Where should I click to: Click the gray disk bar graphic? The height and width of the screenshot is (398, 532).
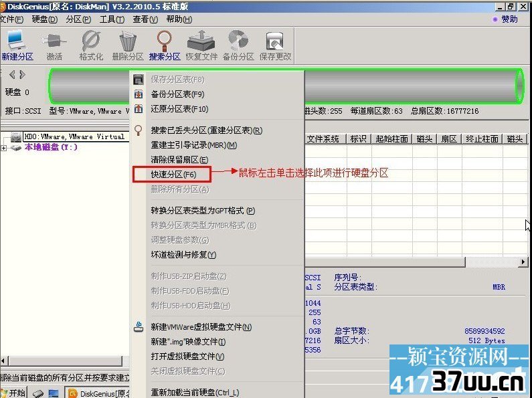pos(286,86)
